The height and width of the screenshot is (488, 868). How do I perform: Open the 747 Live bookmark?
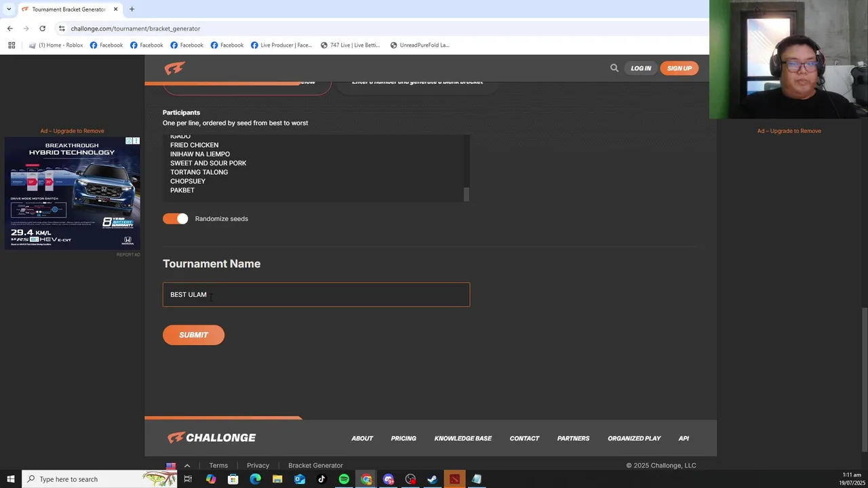(x=350, y=45)
